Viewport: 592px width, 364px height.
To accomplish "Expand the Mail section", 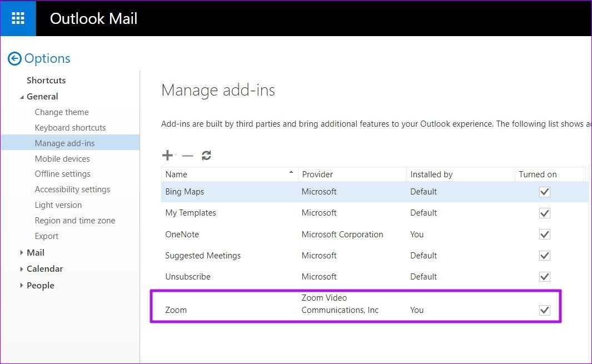I will pos(22,253).
